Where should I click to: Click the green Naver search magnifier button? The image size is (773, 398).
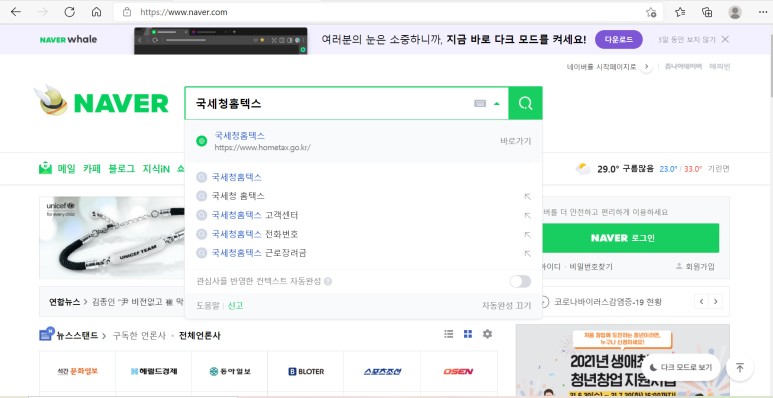point(526,103)
